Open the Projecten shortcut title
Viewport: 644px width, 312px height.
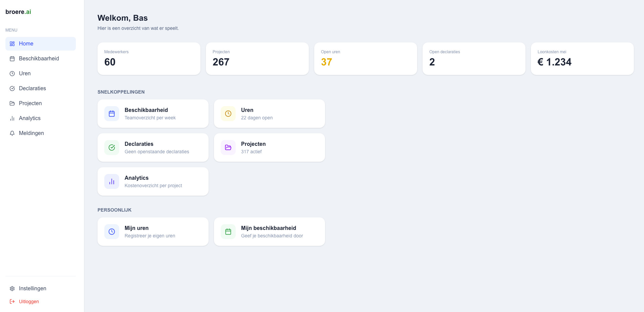click(253, 144)
